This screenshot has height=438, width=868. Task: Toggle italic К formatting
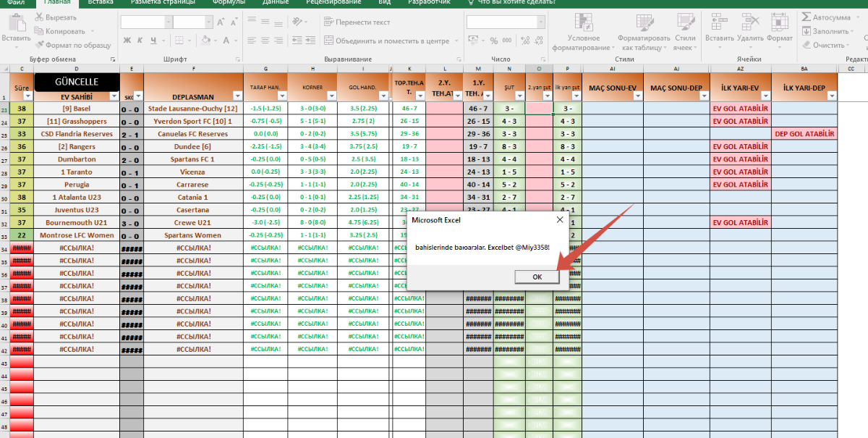click(140, 41)
